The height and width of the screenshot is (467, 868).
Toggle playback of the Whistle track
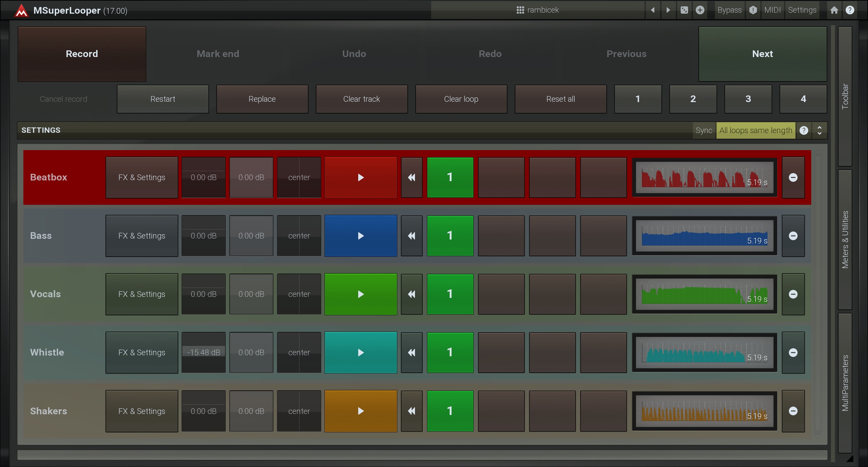point(361,353)
